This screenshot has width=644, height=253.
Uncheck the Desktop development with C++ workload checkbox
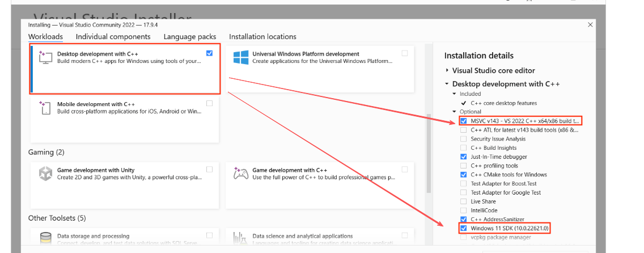(x=209, y=53)
